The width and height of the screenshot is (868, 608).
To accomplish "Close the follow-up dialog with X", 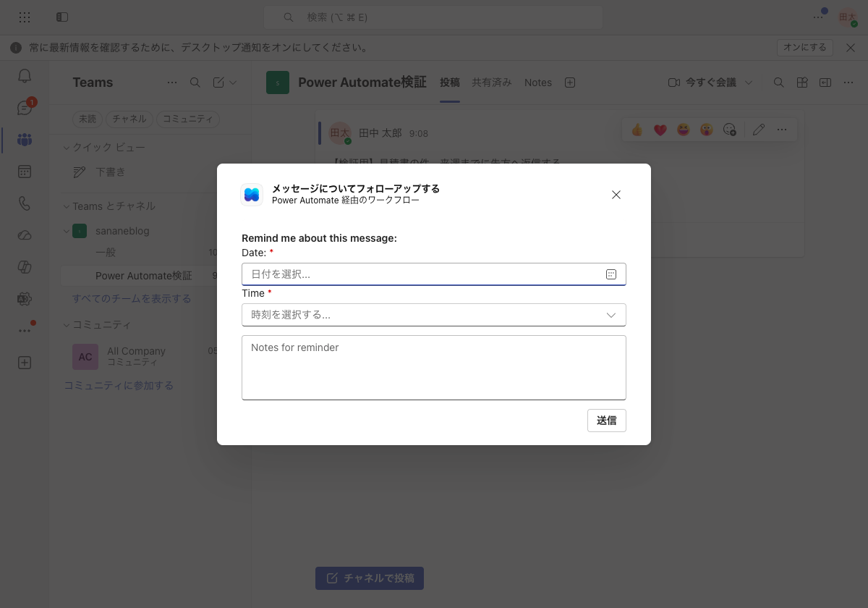I will (x=616, y=195).
